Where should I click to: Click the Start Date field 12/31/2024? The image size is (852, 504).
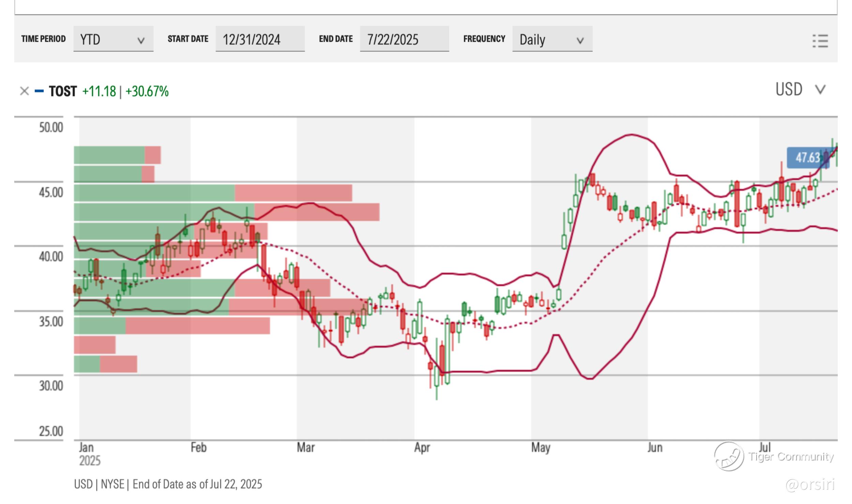260,39
